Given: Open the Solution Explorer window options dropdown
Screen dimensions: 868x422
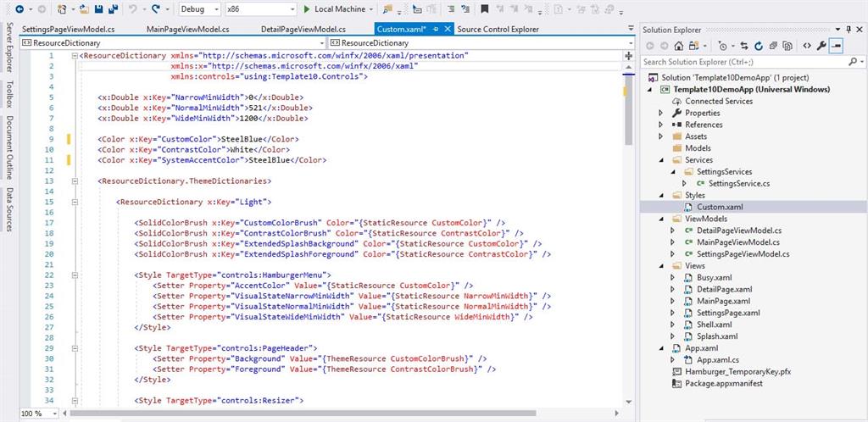Looking at the screenshot, I should 838,30.
